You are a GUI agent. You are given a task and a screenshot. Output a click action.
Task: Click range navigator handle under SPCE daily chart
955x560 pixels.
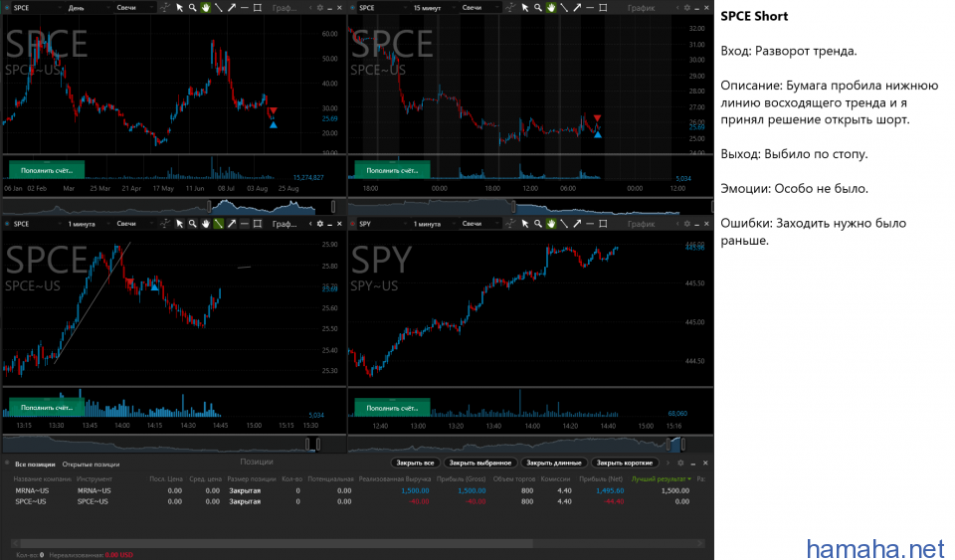[x=209, y=206]
